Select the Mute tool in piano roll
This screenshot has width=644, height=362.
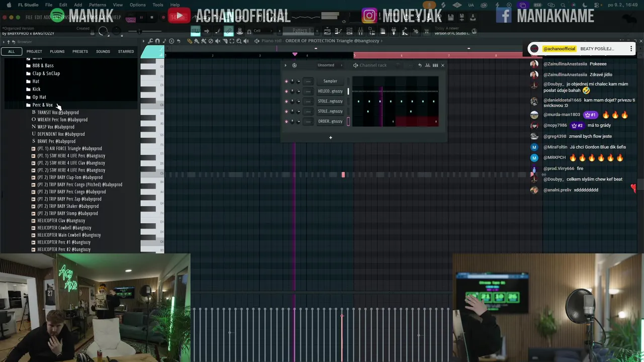(x=217, y=41)
